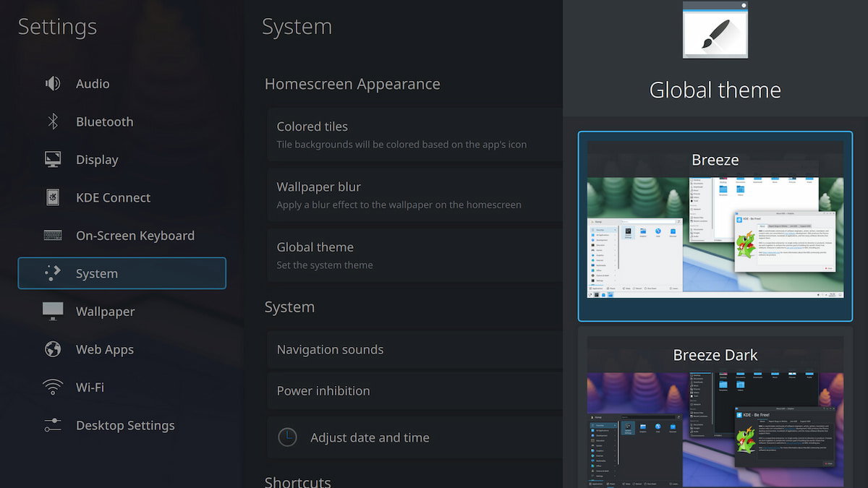Open the Power inhibition setting

[x=415, y=390]
